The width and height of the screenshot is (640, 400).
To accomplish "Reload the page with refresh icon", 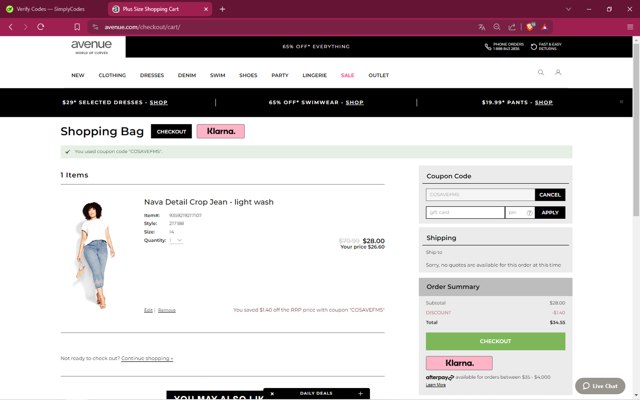I will [x=40, y=27].
